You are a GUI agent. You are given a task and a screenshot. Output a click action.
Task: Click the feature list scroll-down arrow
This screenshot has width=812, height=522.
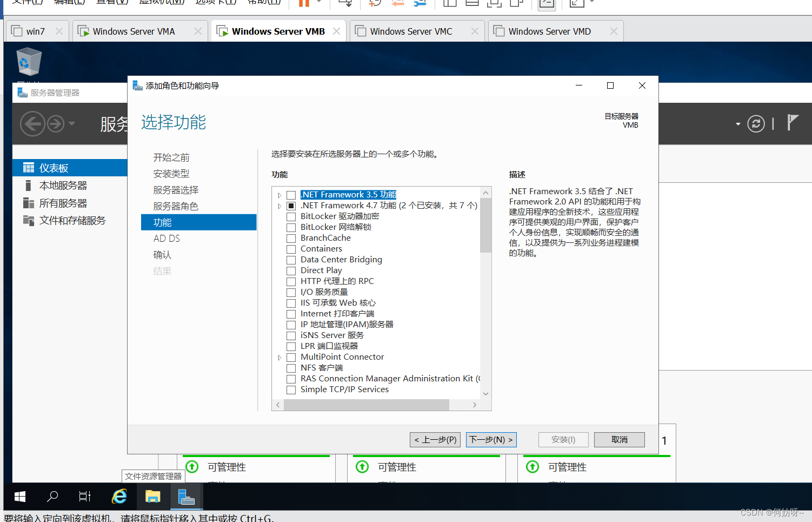tap(485, 394)
